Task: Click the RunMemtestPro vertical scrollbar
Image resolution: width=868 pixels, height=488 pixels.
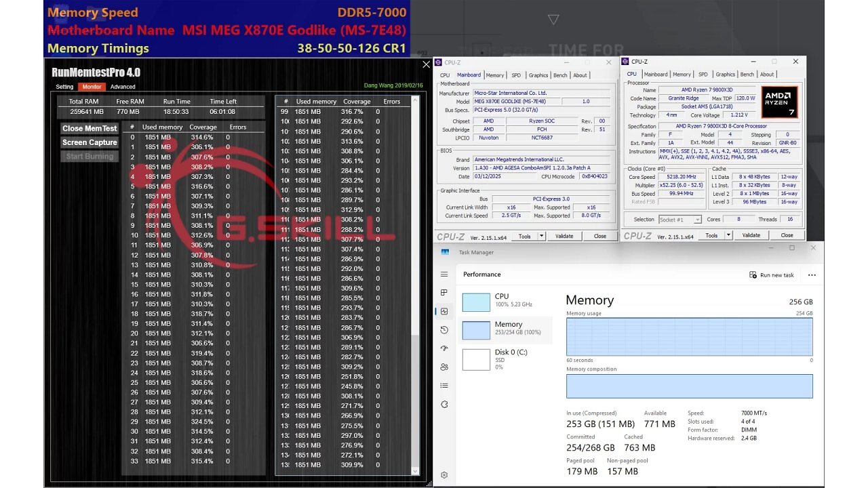Action: [x=416, y=285]
